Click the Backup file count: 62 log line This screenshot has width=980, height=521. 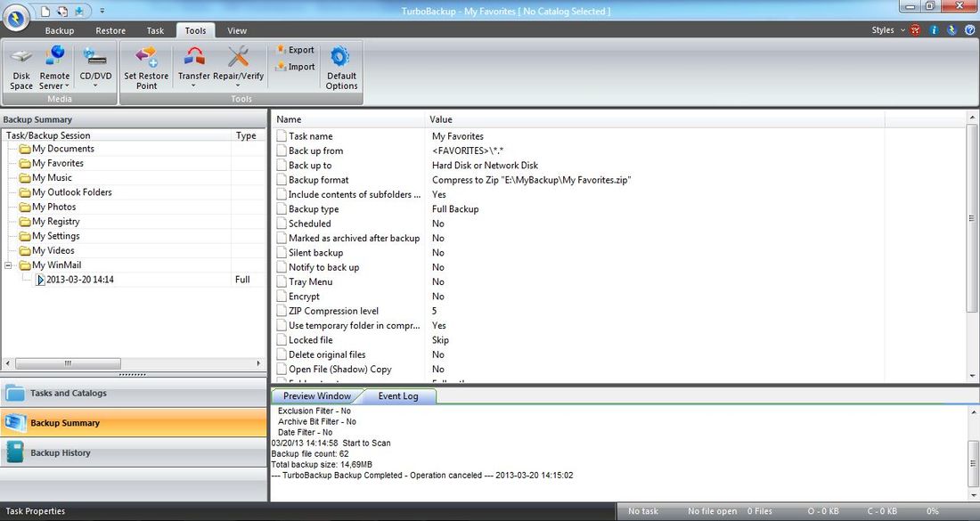tap(310, 454)
